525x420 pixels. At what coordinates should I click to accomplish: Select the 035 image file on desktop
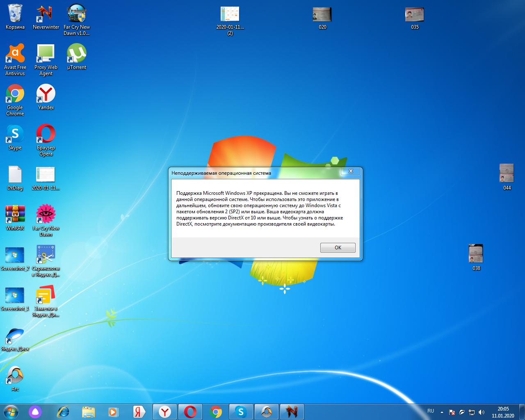click(415, 18)
